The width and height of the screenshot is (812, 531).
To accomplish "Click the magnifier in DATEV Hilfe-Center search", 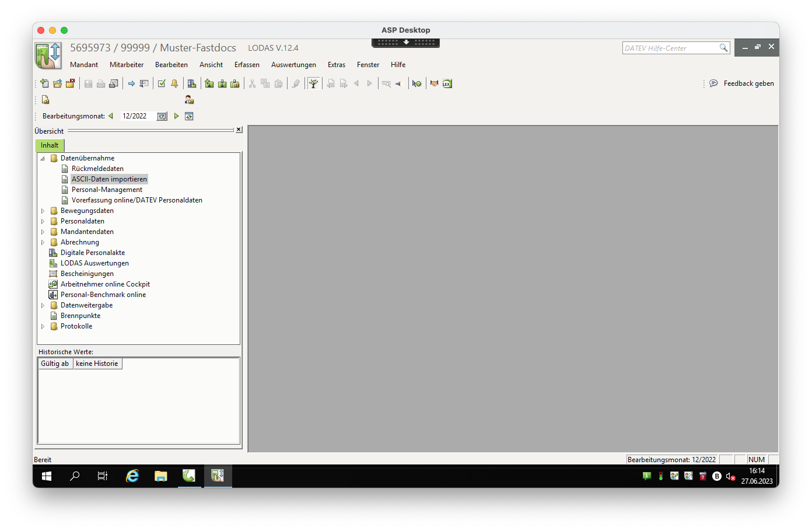I will pyautogui.click(x=723, y=48).
